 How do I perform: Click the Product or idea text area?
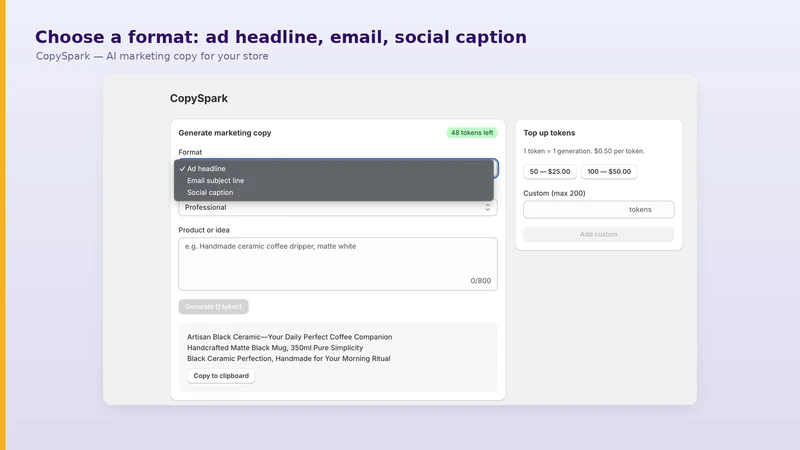click(338, 264)
